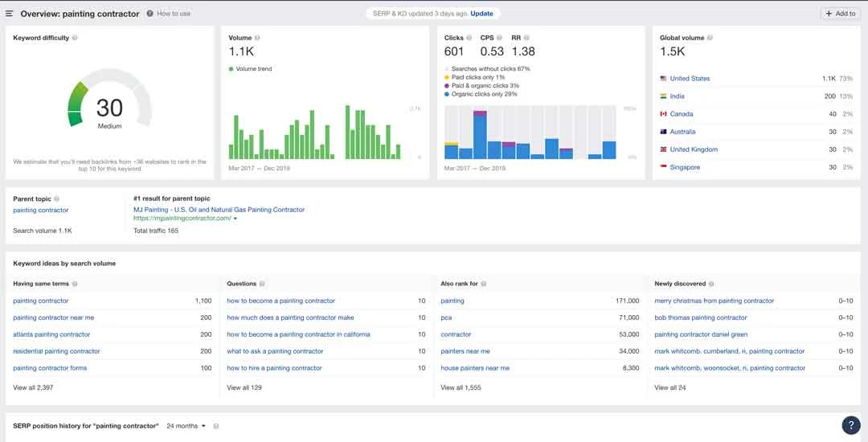
Task: Click the green Volume trend legend dot
Action: coord(231,69)
